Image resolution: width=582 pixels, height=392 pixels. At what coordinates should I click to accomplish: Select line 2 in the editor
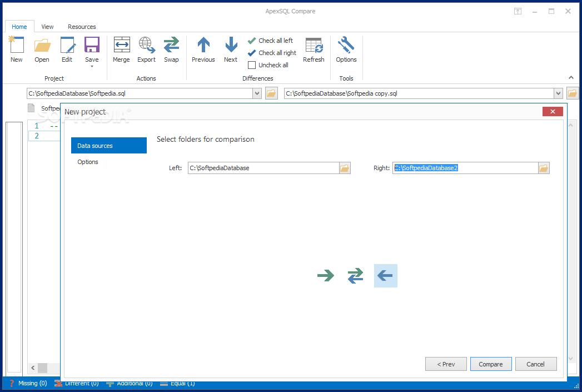36,136
